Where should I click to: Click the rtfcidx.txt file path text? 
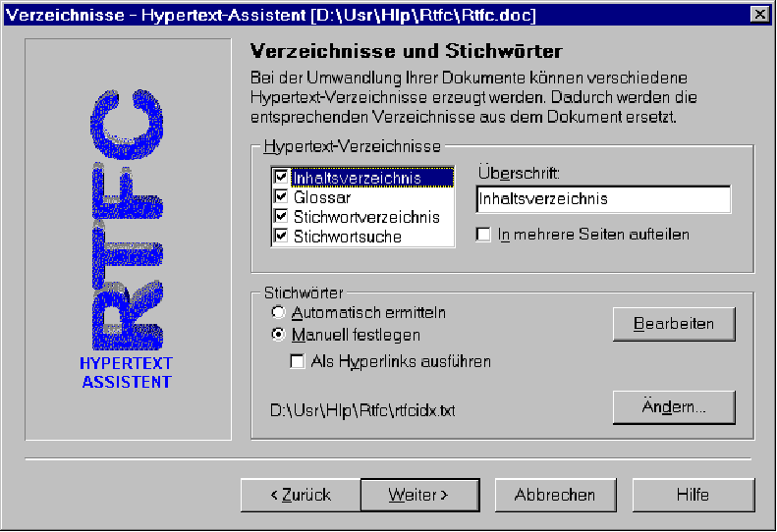(362, 407)
